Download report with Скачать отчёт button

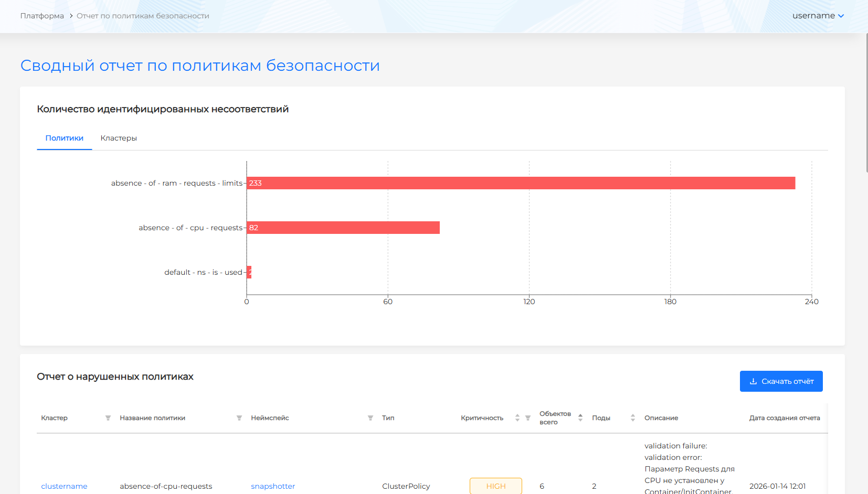pyautogui.click(x=781, y=381)
